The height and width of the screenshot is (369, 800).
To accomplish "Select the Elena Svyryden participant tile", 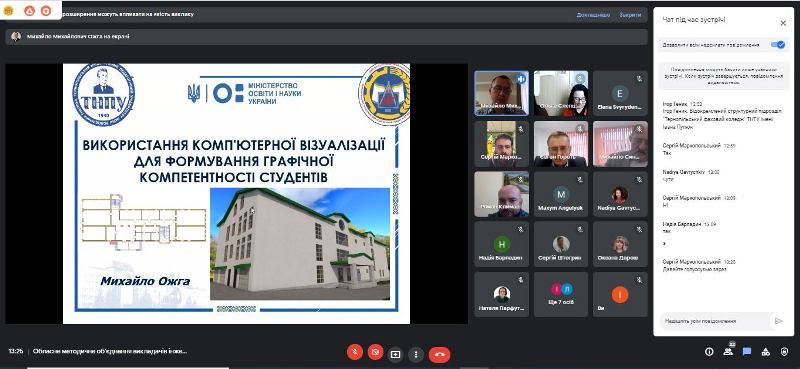I will (620, 93).
